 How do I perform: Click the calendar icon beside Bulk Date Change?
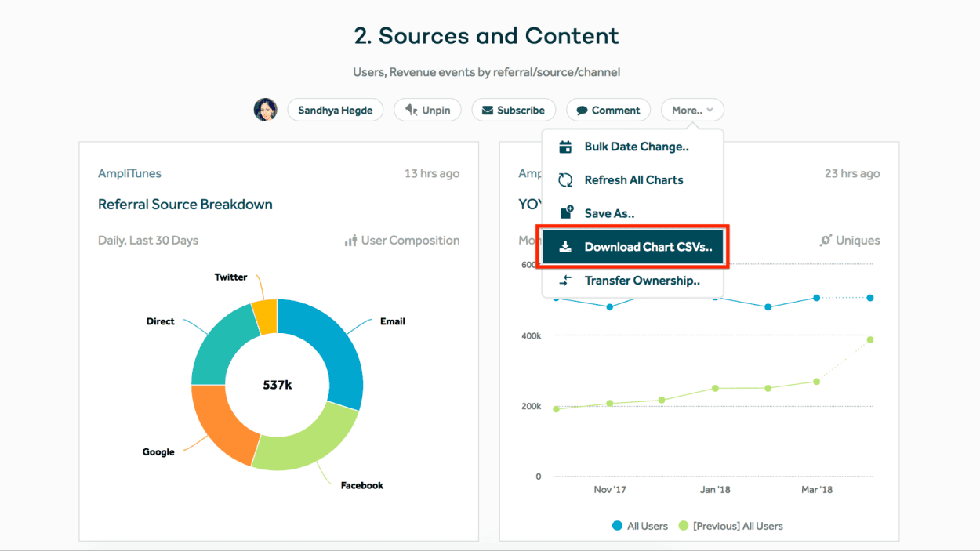pos(565,147)
